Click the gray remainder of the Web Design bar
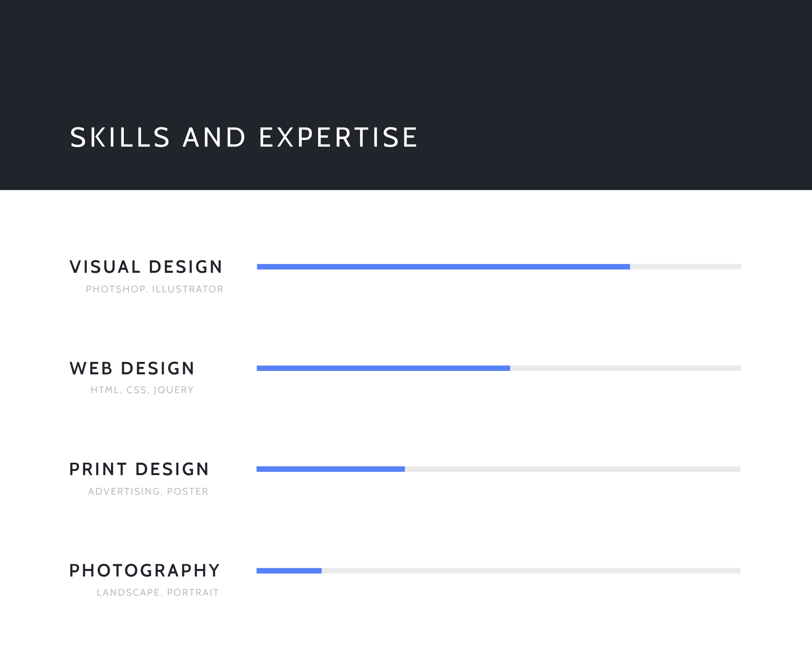The height and width of the screenshot is (660, 812). point(626,368)
